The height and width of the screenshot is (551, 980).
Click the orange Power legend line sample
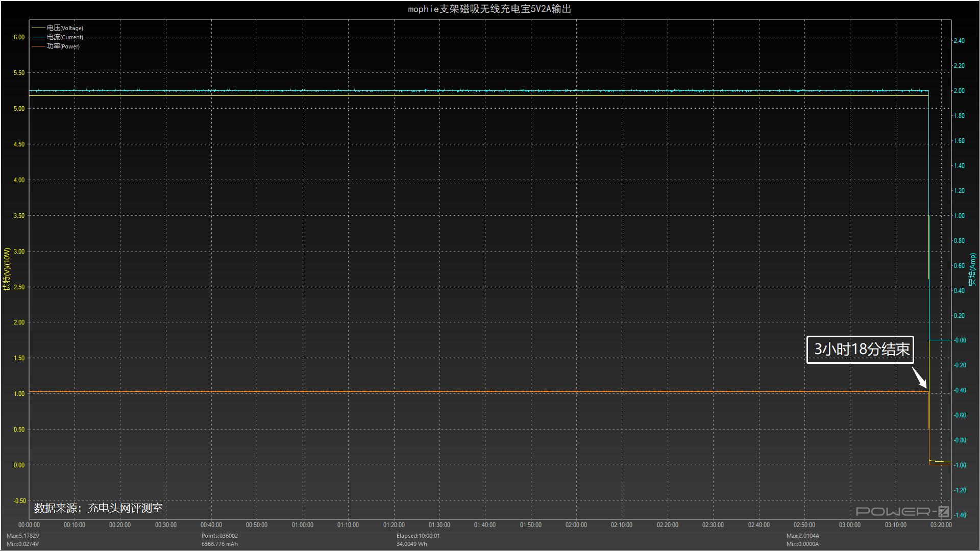click(38, 46)
